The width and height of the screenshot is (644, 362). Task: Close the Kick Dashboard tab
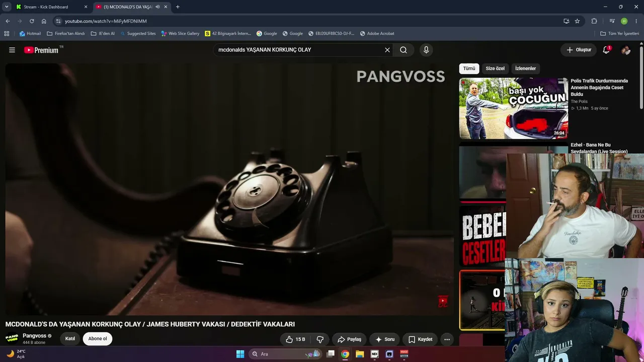(86, 7)
